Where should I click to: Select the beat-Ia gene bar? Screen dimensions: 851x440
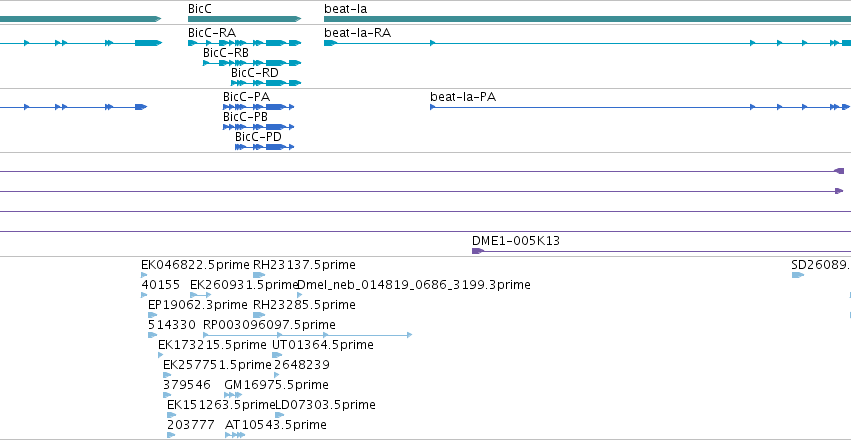587,19
